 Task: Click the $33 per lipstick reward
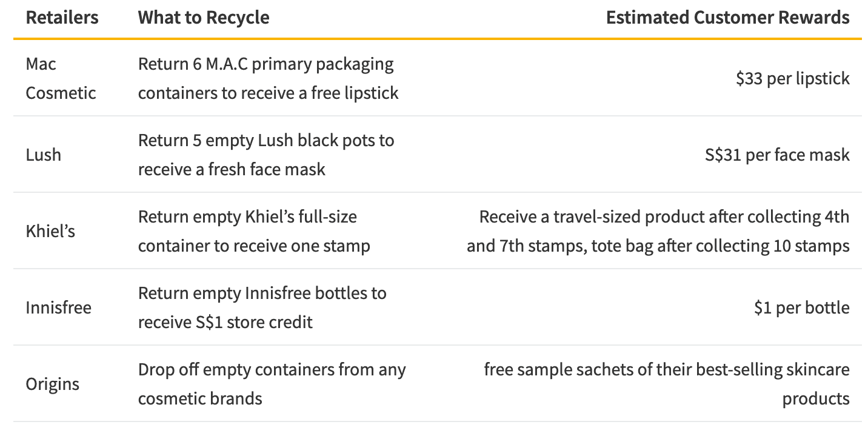click(x=792, y=78)
